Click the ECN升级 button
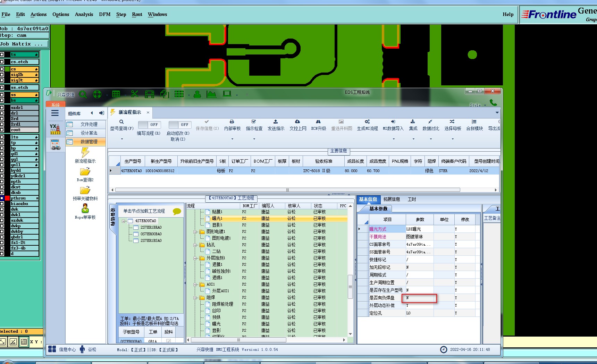Viewport: 597px width, 364px height. (x=318, y=125)
